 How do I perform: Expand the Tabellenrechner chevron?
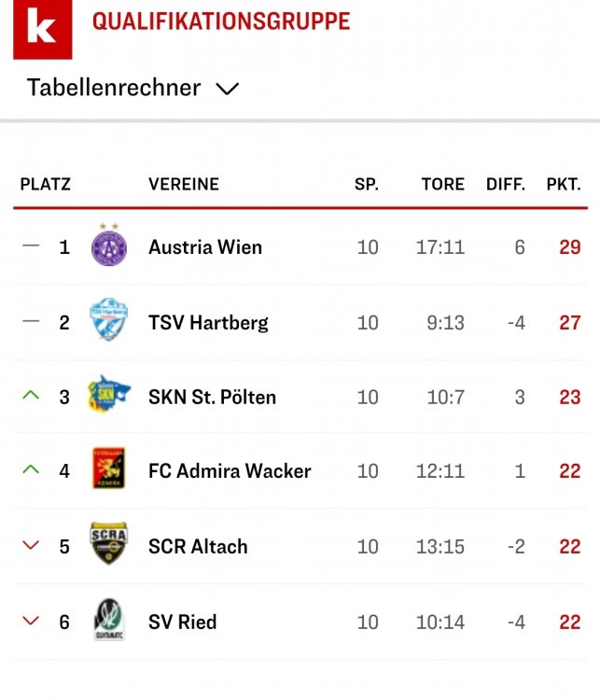[228, 89]
